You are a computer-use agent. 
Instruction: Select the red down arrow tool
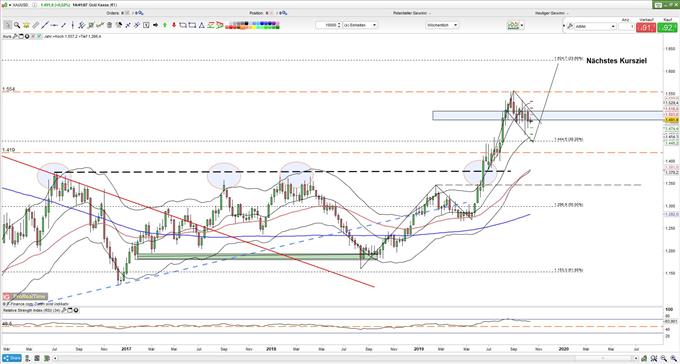[174, 25]
